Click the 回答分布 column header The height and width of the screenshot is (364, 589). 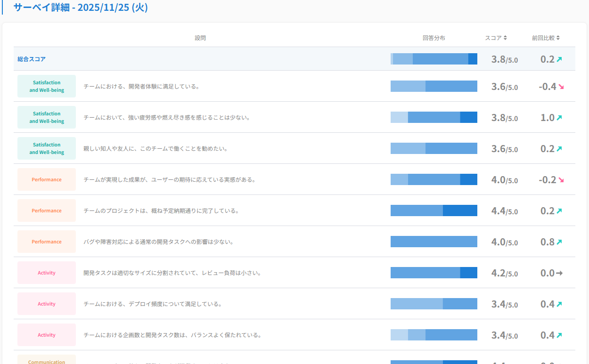coord(434,38)
